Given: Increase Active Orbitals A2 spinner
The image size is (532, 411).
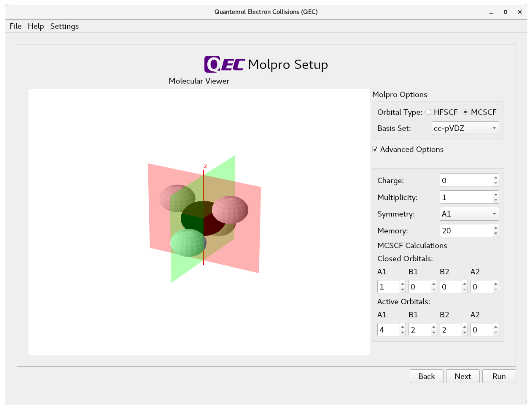Looking at the screenshot, I should 496,327.
